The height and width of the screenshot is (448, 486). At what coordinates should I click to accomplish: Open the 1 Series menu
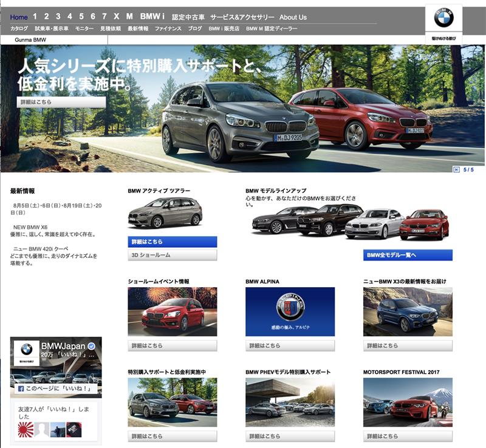pyautogui.click(x=35, y=16)
